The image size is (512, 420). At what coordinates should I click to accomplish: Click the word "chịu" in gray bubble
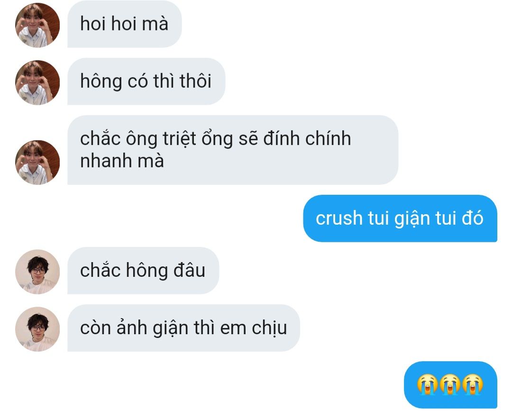(269, 328)
